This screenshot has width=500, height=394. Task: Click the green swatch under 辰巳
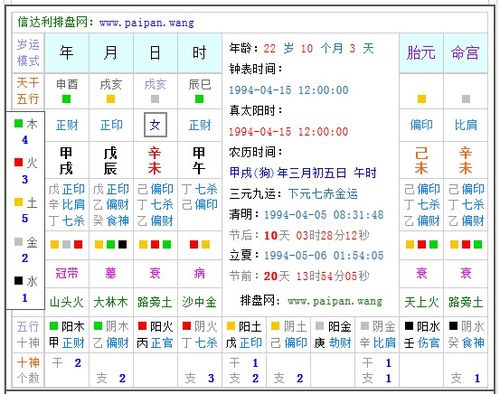(199, 99)
